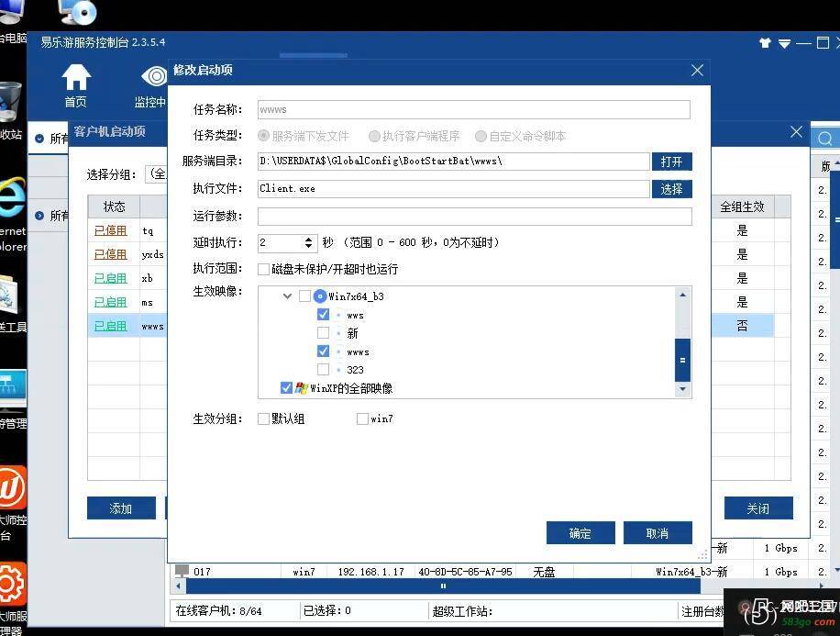Click the computer icon for client 017

(x=182, y=571)
